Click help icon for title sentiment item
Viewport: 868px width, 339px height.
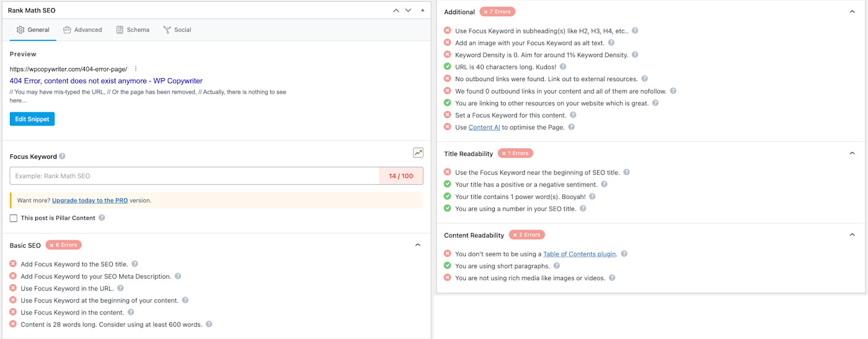pyautogui.click(x=604, y=184)
